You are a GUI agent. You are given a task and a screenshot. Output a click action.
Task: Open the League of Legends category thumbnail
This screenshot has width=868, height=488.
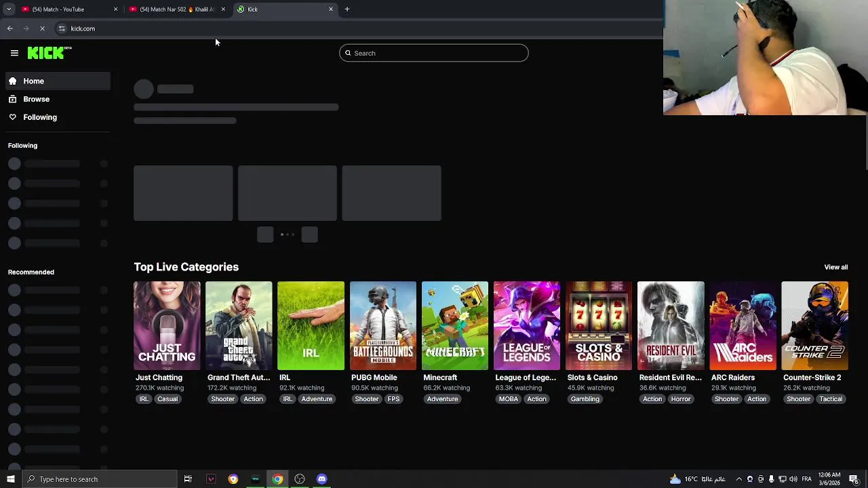(x=527, y=325)
